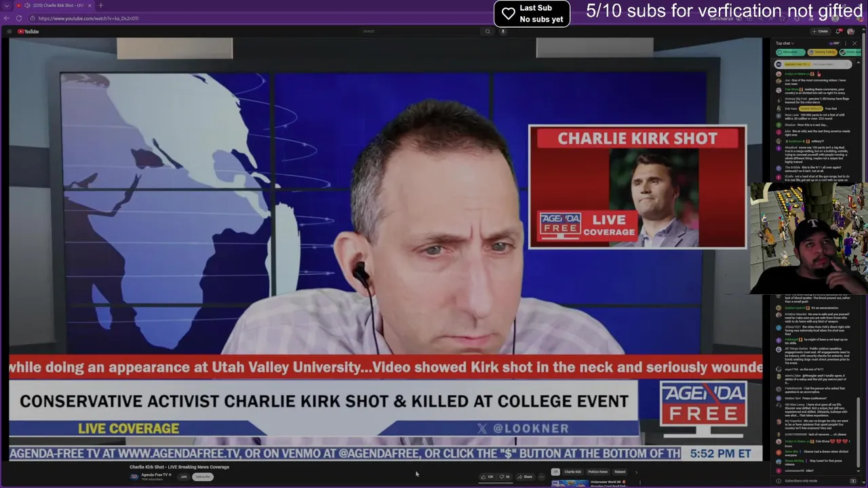Viewport: 868px width, 488px height.
Task: Select the All filter chip
Action: pos(555,472)
